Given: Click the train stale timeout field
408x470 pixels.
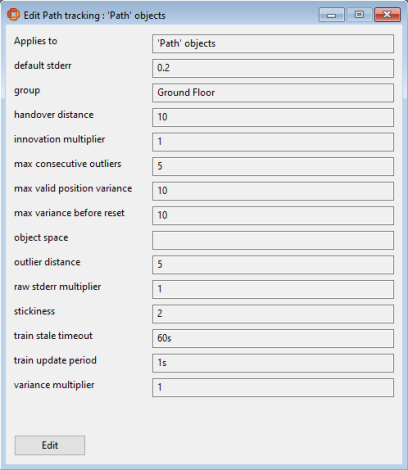Looking at the screenshot, I should pyautogui.click(x=273, y=339).
